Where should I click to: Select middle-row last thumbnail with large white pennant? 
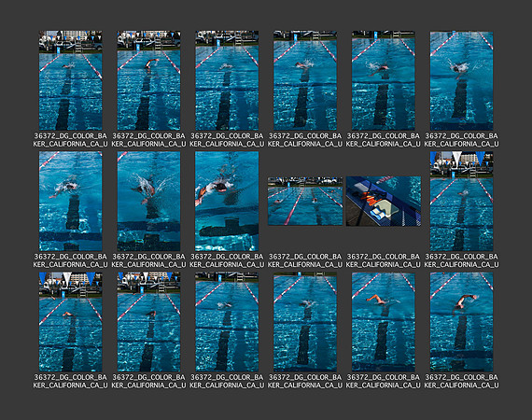tap(461, 201)
